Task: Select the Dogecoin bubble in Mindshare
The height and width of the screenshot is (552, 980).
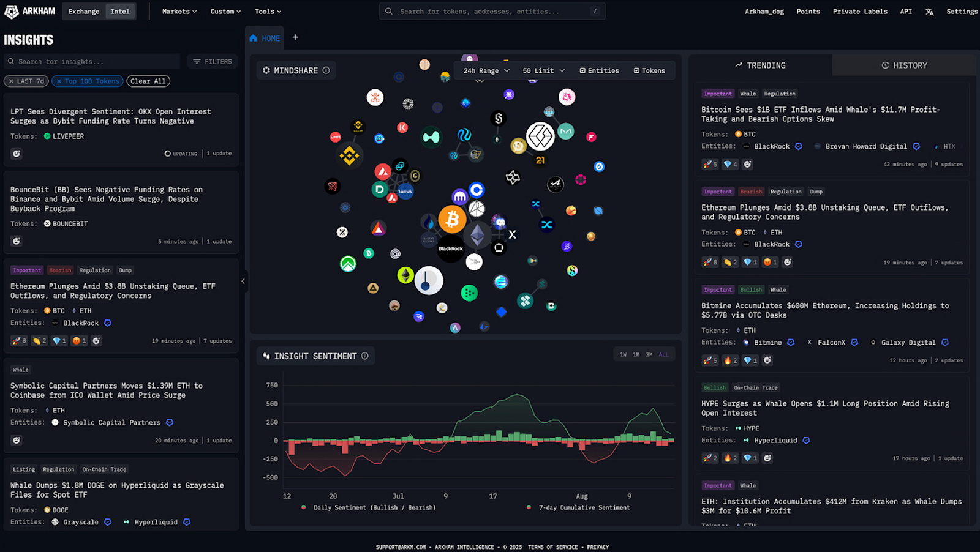Action: [519, 146]
